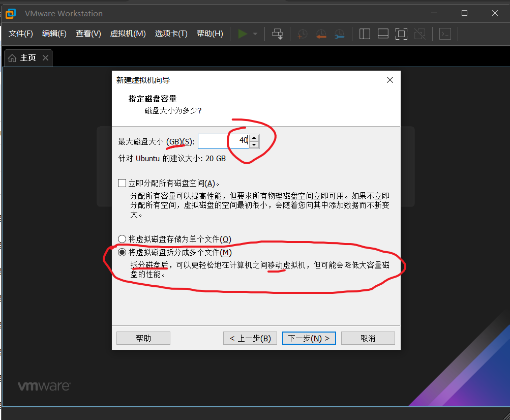
Task: Open the 编辑(E) menu
Action: coord(54,34)
